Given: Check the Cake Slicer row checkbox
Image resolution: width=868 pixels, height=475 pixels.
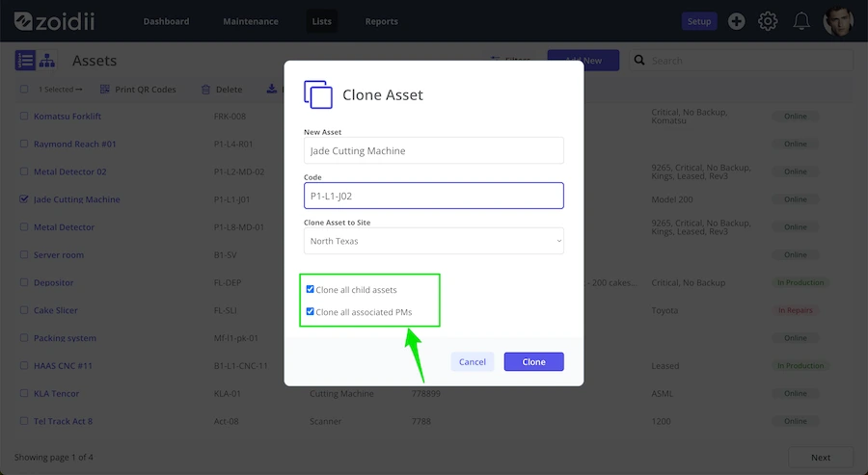Looking at the screenshot, I should 24,309.
